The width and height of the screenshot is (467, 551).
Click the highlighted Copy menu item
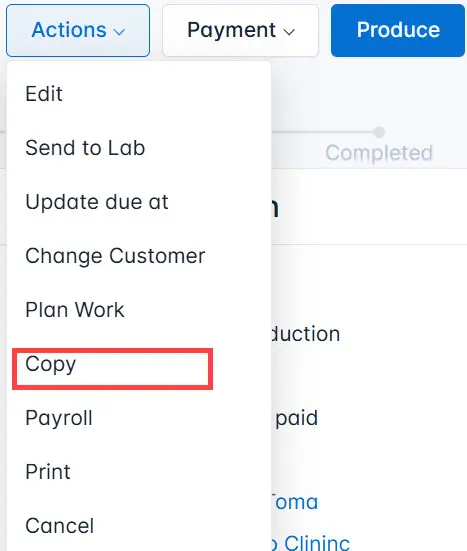(x=112, y=369)
